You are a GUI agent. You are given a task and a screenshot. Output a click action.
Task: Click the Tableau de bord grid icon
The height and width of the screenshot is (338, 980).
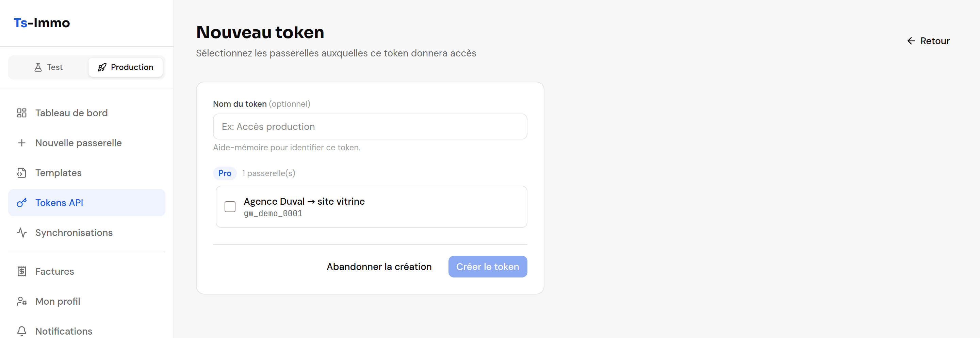click(22, 113)
